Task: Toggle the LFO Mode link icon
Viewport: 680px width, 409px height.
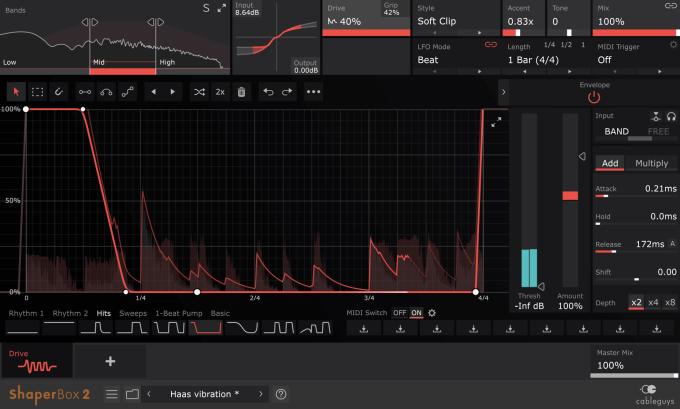Action: (x=490, y=45)
